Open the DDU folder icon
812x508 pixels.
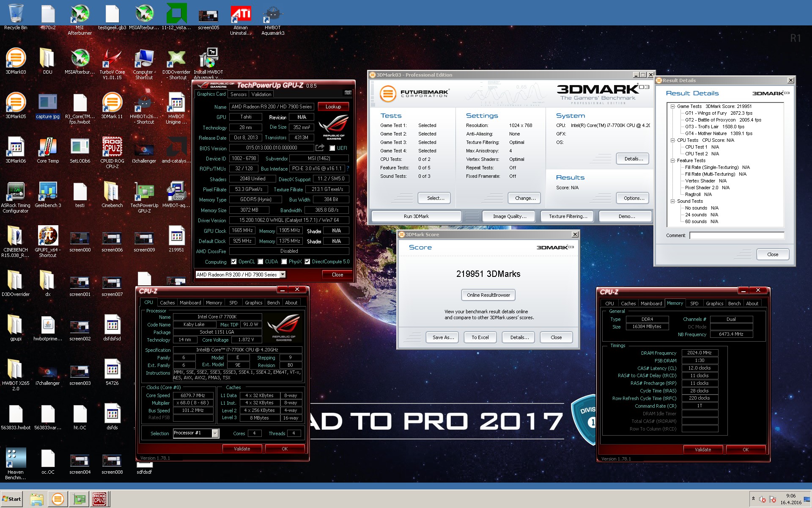(x=47, y=61)
